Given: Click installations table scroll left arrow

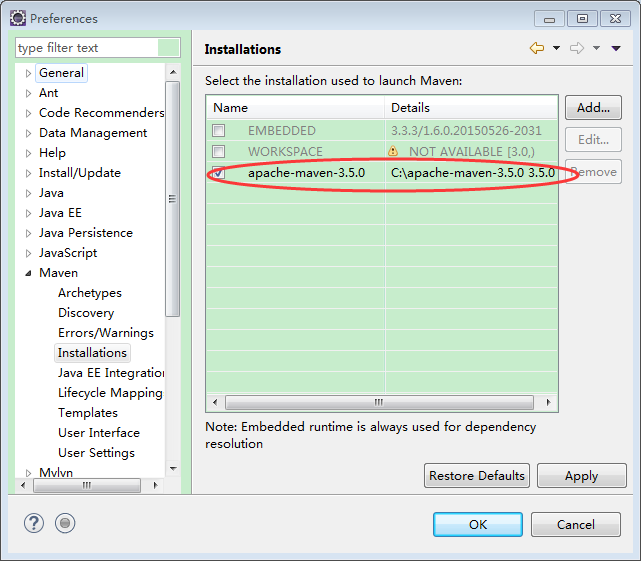Looking at the screenshot, I should coord(215,402).
